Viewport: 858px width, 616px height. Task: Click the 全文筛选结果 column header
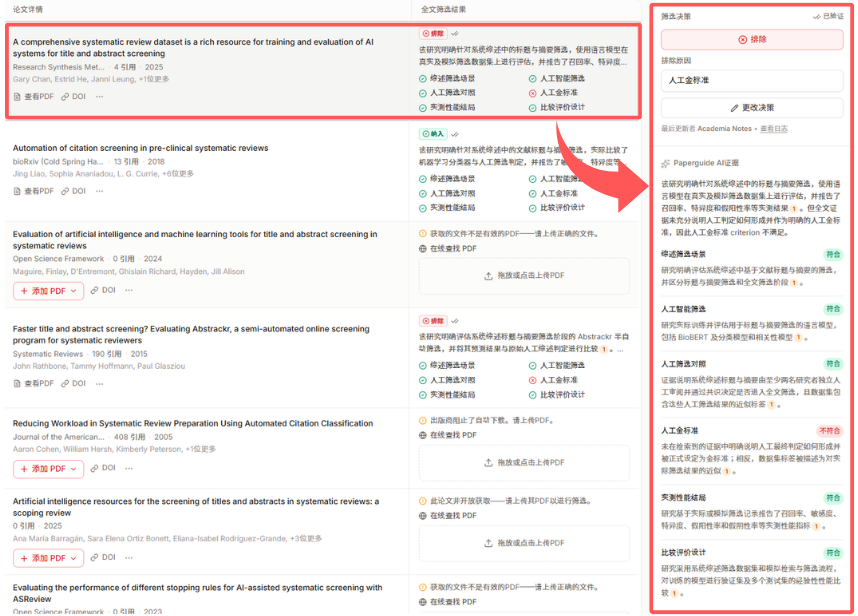pos(443,9)
